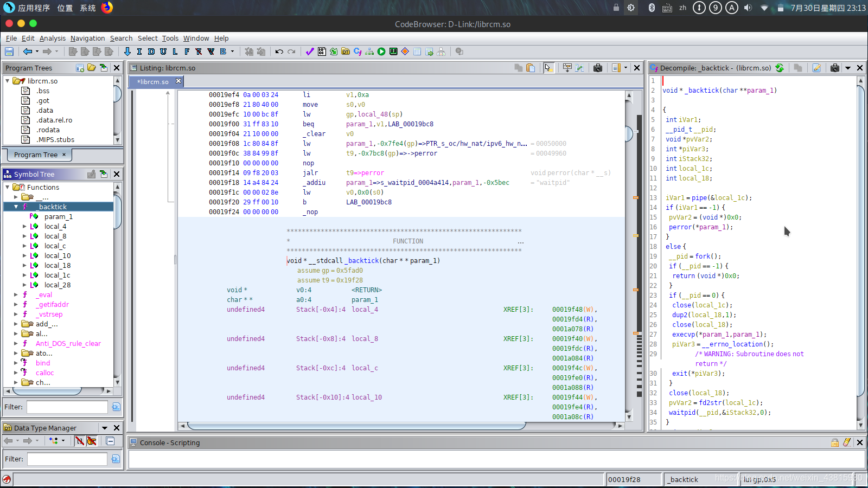Expand the _eval function node

[x=16, y=294]
